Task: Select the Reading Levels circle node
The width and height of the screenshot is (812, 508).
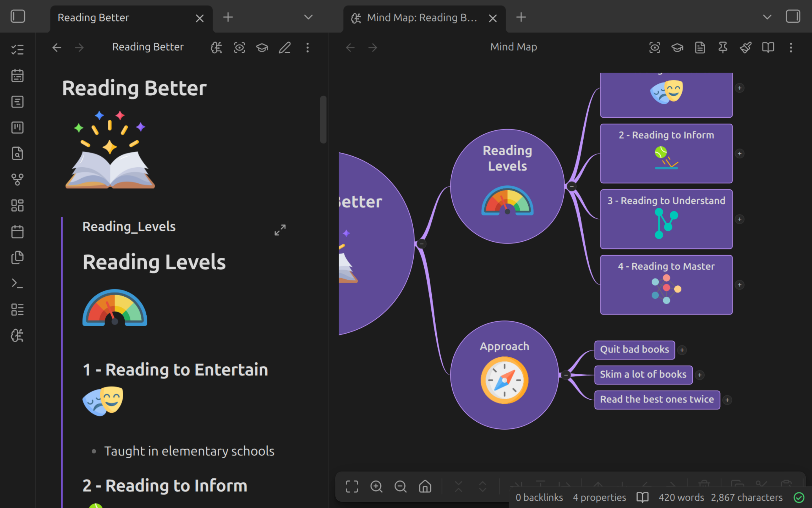Action: coord(507,186)
